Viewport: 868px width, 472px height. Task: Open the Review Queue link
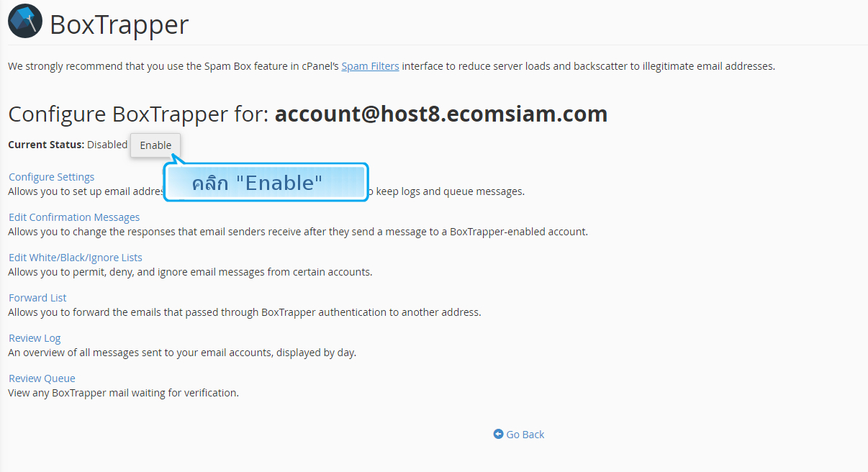[42, 378]
